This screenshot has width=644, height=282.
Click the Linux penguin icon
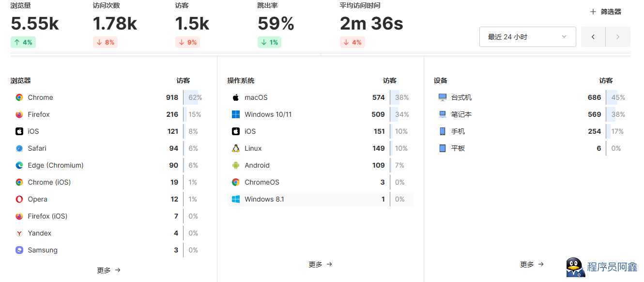click(236, 148)
